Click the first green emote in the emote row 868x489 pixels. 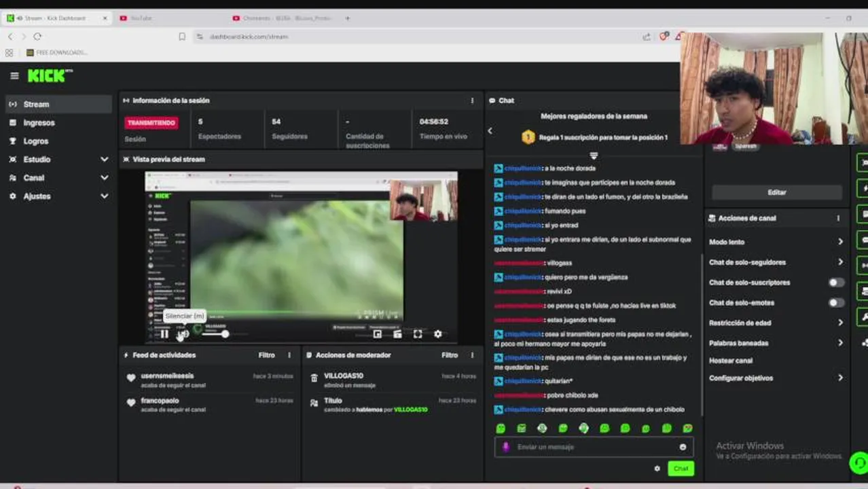[x=501, y=429]
